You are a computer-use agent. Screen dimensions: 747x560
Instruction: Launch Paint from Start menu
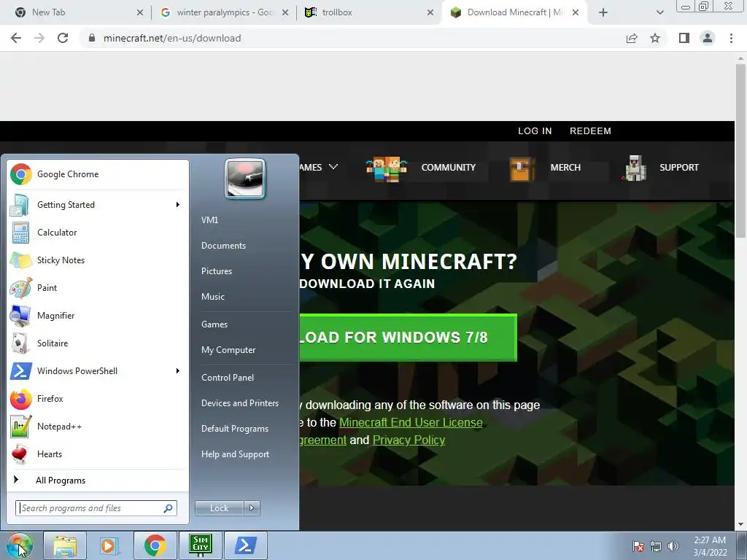pyautogui.click(x=98, y=287)
